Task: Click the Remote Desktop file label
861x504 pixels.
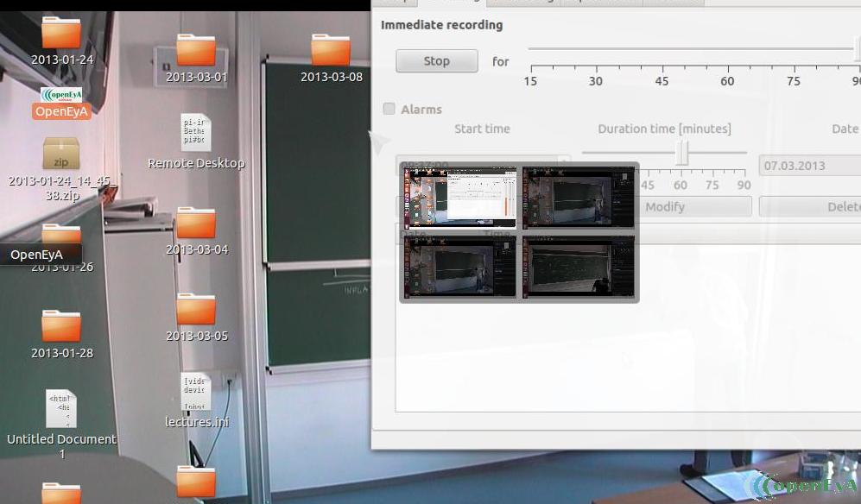Action: (196, 163)
